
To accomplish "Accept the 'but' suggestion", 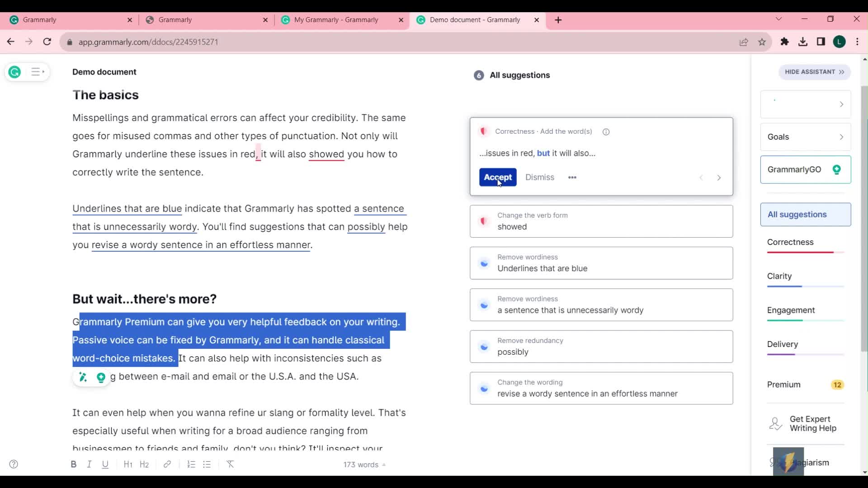I will click(498, 177).
